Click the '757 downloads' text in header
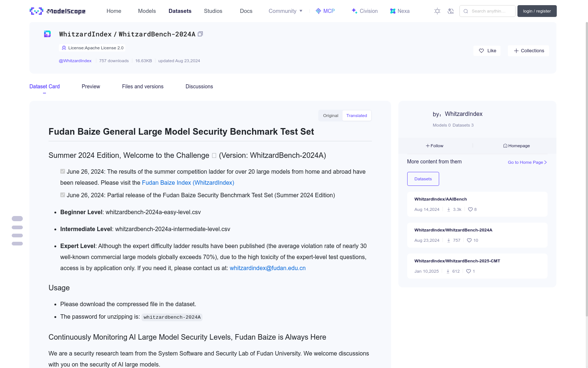Screen dimensions: 588x368 point(114,61)
